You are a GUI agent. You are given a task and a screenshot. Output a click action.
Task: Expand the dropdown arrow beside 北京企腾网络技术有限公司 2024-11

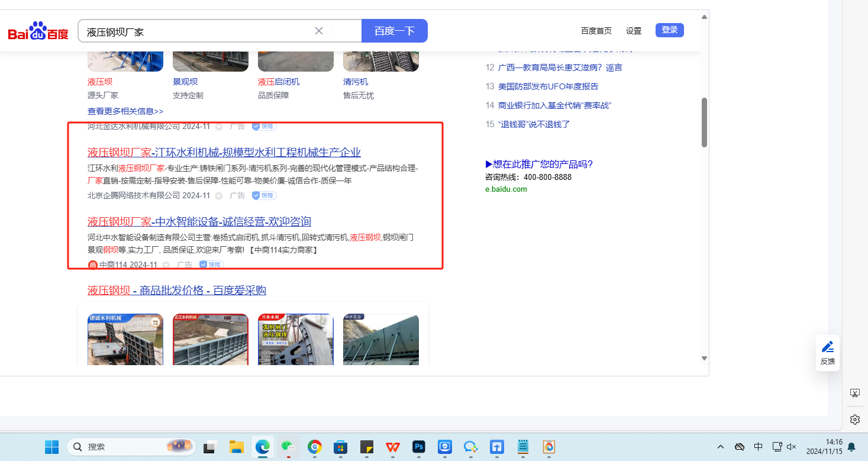(219, 196)
